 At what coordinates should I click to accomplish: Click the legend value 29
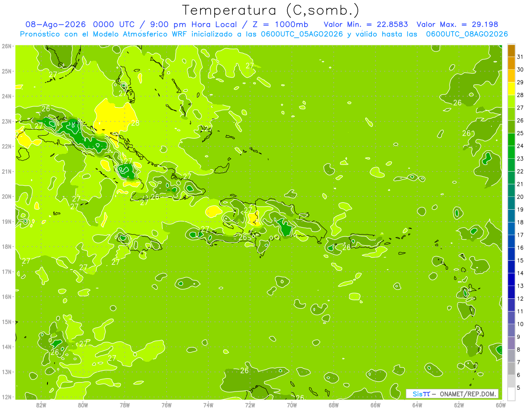[520, 82]
